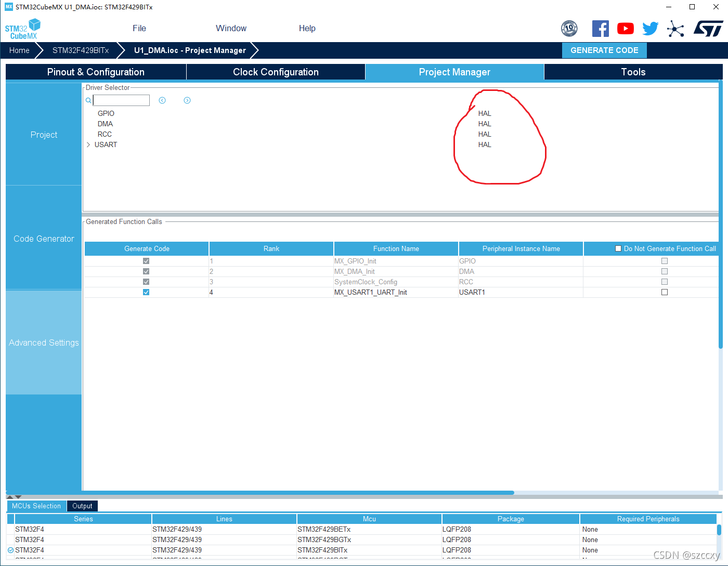This screenshot has width=728, height=566.
Task: Click the ST logo icon
Action: click(708, 29)
